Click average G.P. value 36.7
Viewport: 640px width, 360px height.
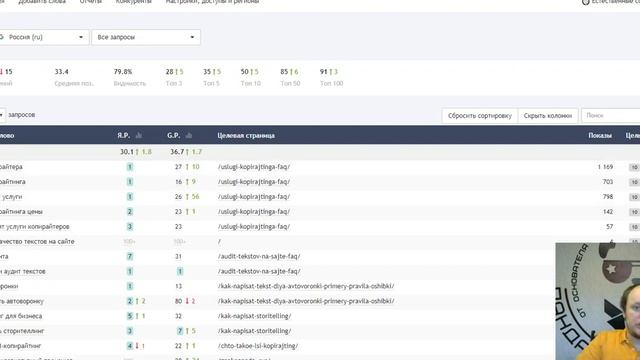pyautogui.click(x=177, y=152)
